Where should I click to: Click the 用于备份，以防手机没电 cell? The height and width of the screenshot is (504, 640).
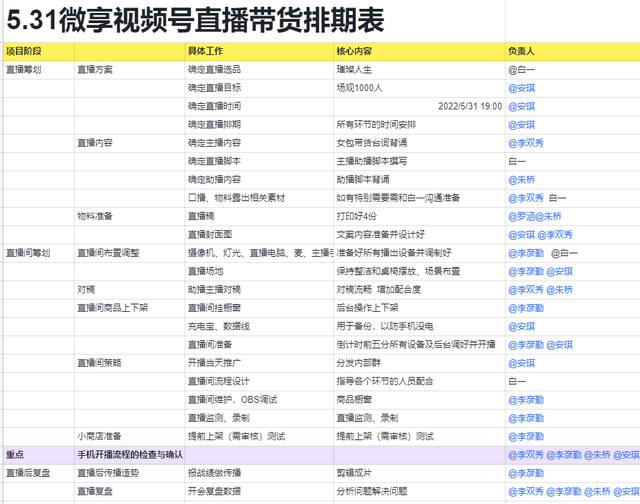click(419, 326)
